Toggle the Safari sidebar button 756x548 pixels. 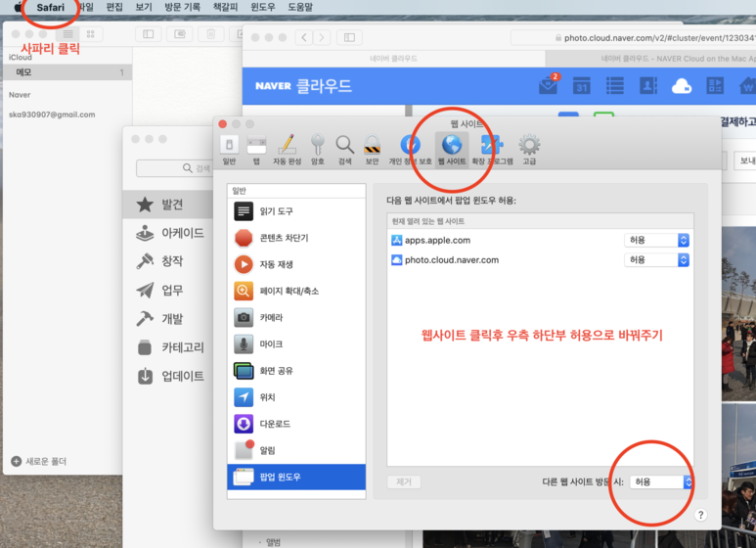[x=349, y=37]
